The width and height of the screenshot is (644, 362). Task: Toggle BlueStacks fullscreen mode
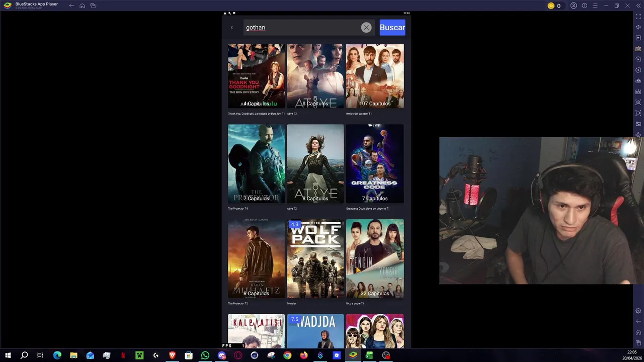[638, 17]
